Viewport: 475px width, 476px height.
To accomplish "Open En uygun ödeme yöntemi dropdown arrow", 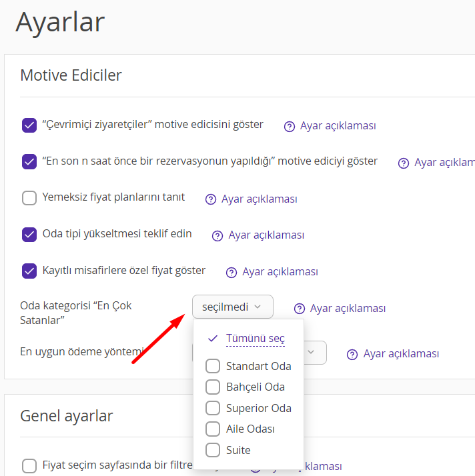I will click(x=311, y=352).
